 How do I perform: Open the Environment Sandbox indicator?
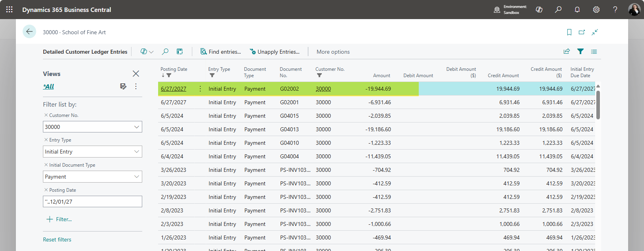[x=511, y=10]
